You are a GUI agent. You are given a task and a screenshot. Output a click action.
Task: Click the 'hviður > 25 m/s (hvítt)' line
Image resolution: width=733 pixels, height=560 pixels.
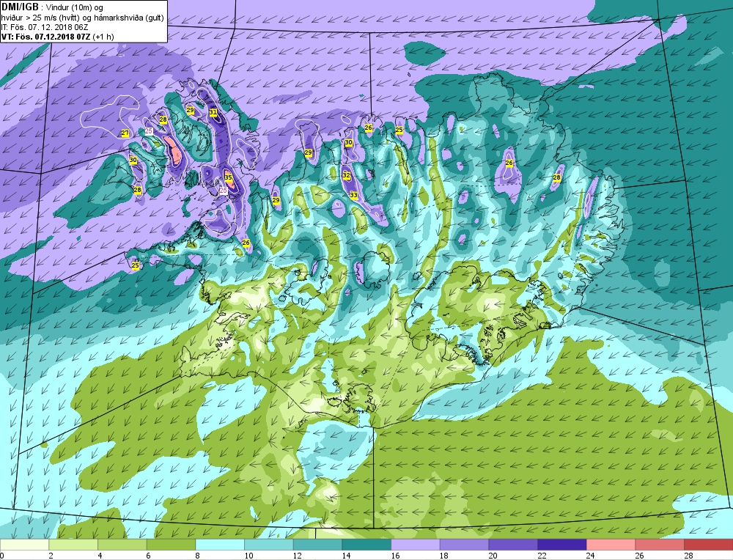(40, 18)
